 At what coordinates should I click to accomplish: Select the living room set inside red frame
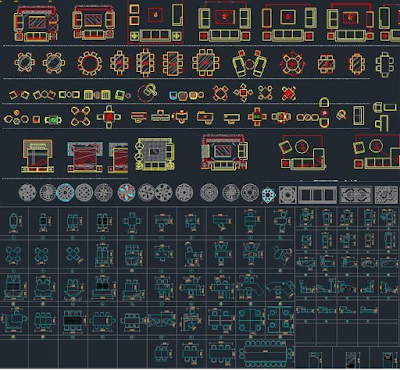[x=155, y=22]
